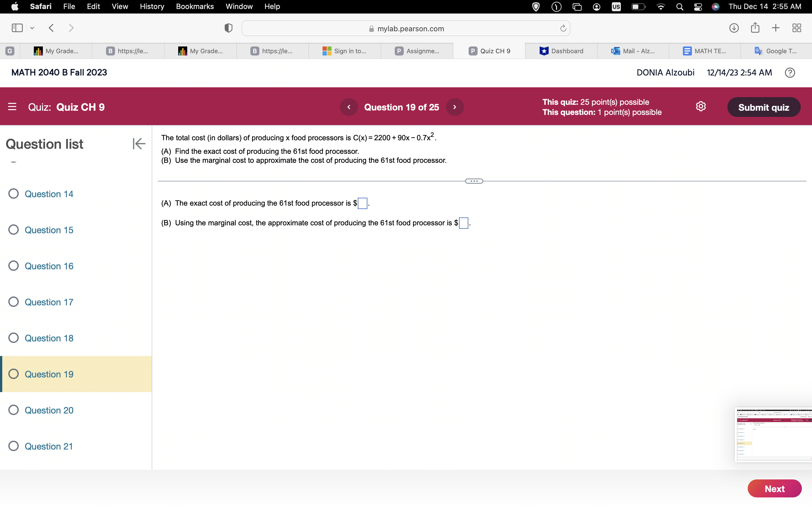812x507 pixels.
Task: Open the help question mark icon
Action: click(x=790, y=72)
